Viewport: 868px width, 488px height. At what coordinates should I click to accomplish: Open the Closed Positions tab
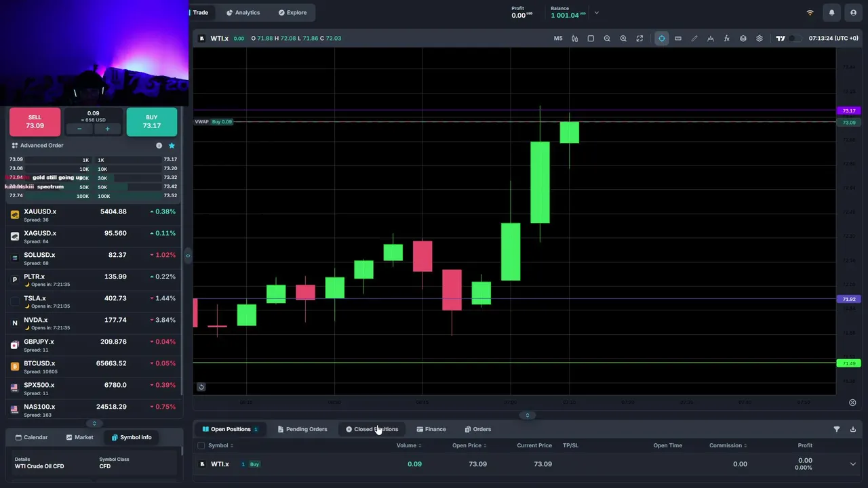point(372,429)
